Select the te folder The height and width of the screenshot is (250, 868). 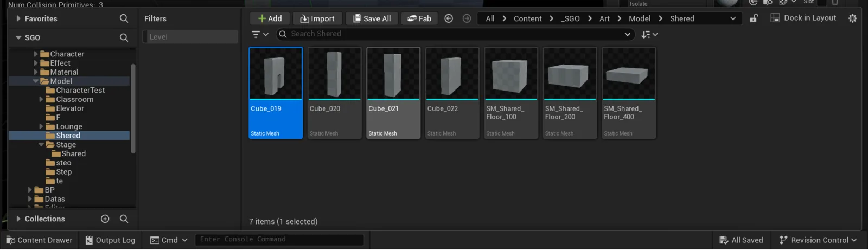(54, 181)
